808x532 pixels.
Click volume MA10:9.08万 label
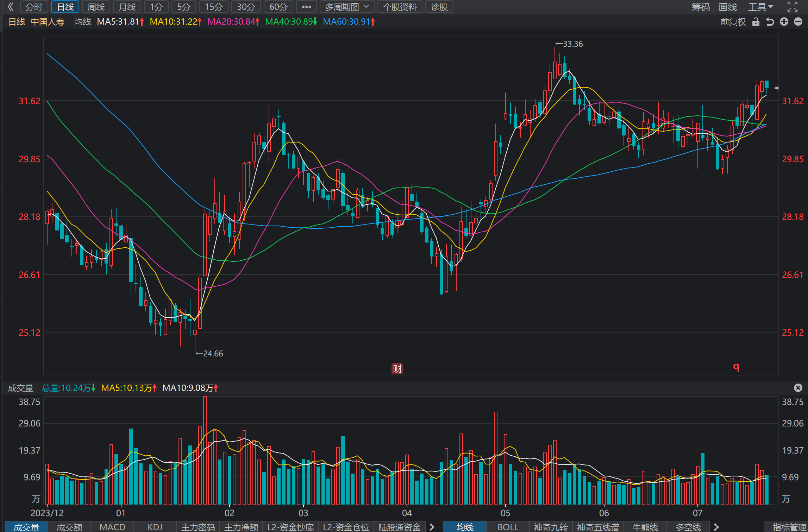coord(190,388)
